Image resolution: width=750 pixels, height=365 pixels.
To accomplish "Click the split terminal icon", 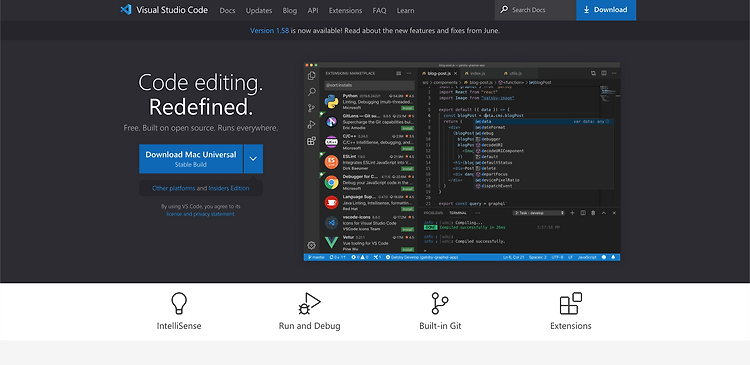I will coord(583,213).
